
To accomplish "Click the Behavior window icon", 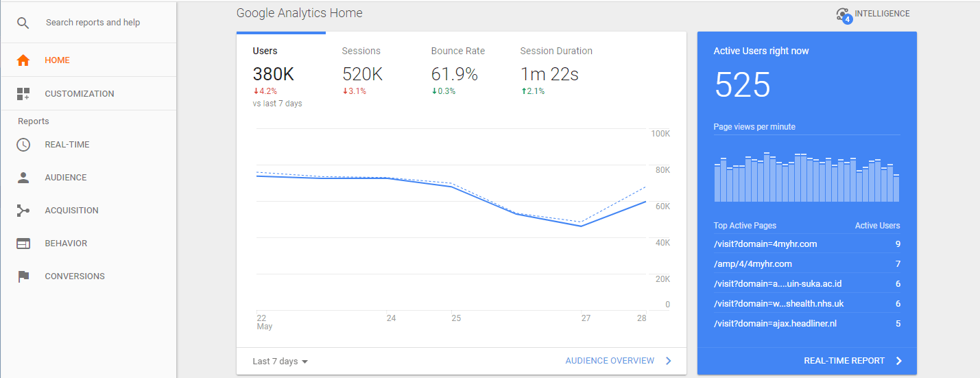I will [23, 244].
